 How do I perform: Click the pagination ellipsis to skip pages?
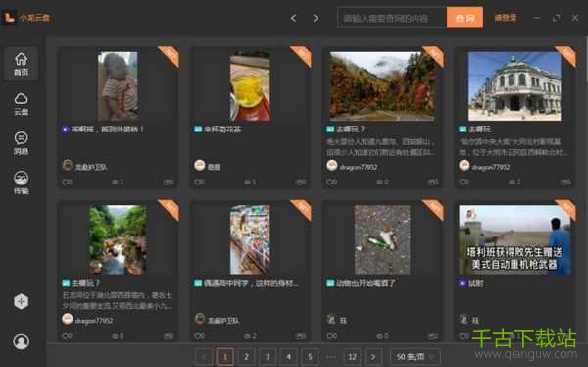pyautogui.click(x=331, y=356)
